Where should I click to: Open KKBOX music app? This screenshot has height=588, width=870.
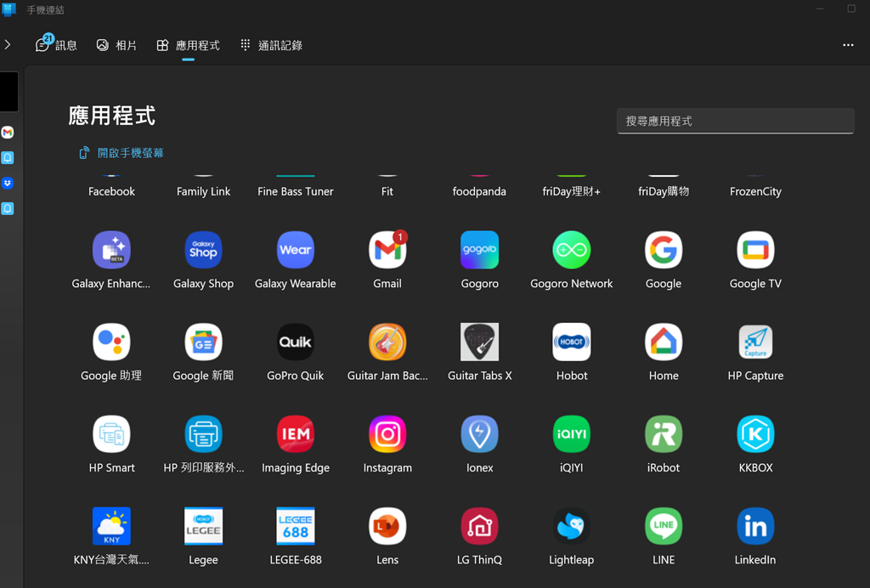point(755,434)
